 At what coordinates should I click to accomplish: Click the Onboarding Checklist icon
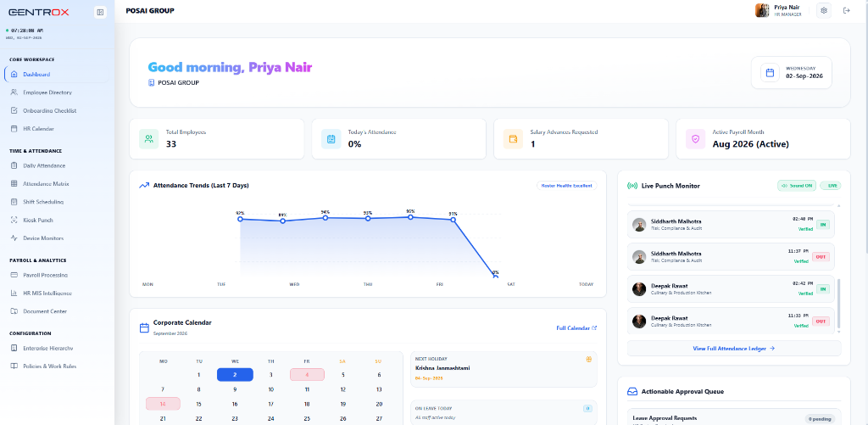[x=14, y=111]
